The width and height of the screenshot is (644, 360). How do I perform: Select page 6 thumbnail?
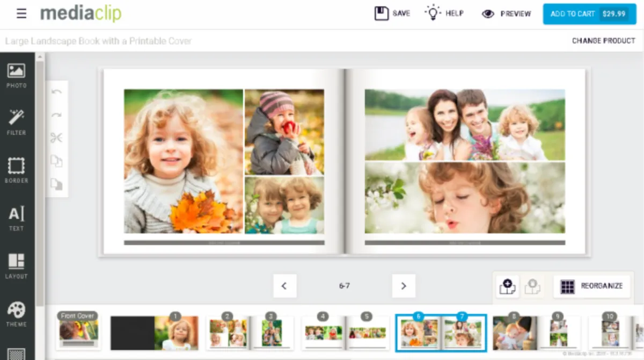[x=419, y=333]
